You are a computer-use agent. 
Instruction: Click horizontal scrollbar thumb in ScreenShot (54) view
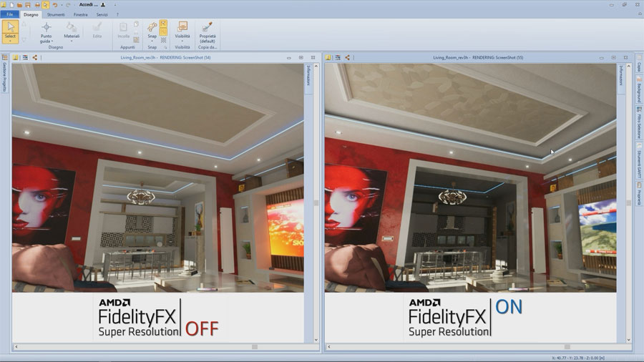255,347
